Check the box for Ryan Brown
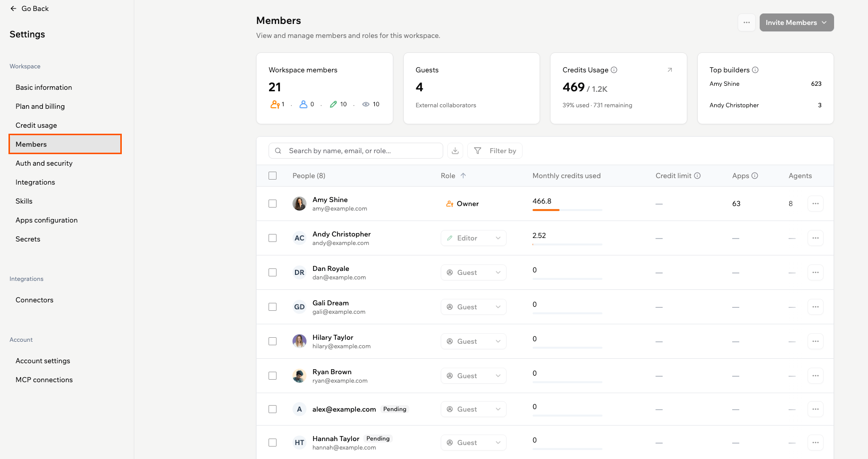Screen dimensions: 868x459 [x=273, y=376]
